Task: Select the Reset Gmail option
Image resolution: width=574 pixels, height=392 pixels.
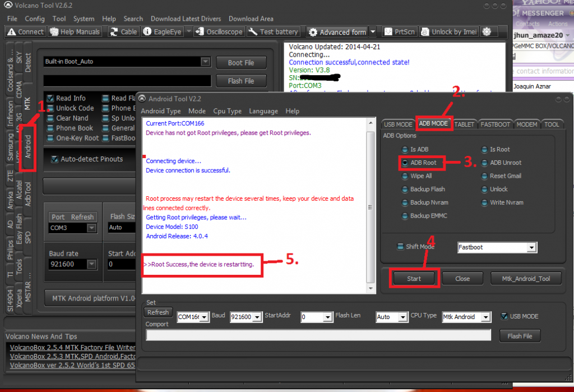Action: [x=484, y=176]
